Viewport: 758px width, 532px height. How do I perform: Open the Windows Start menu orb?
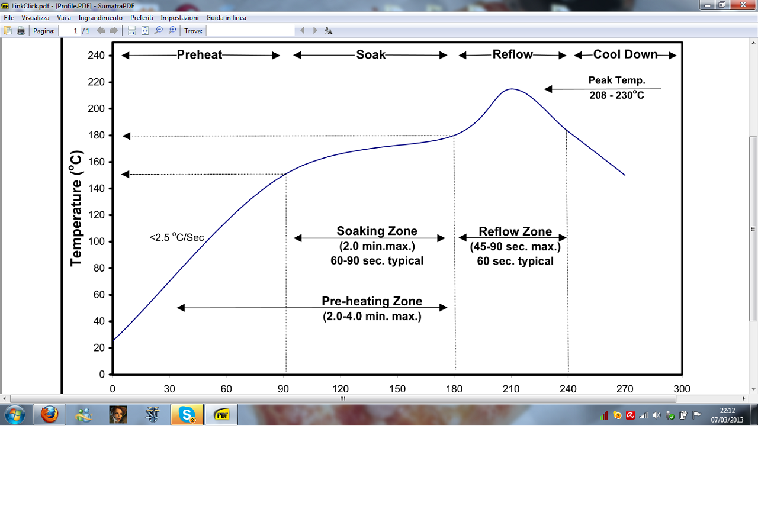[x=15, y=415]
